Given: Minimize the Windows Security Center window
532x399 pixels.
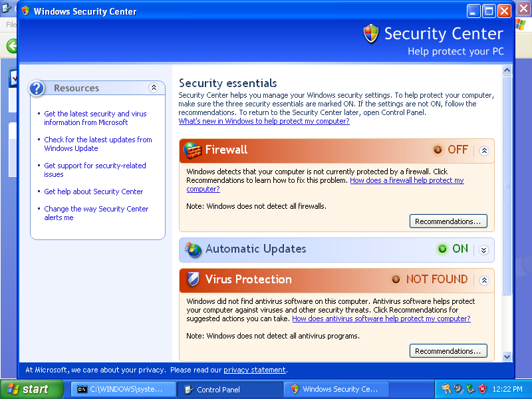Looking at the screenshot, I should point(473,11).
